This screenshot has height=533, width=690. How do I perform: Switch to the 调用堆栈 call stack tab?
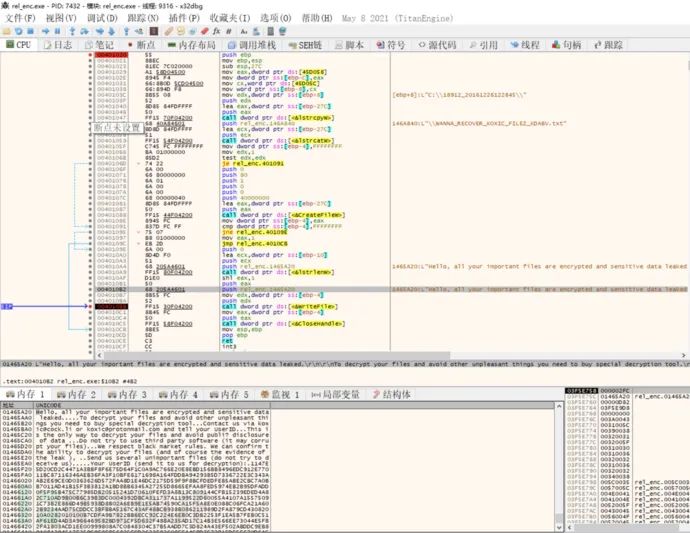click(x=252, y=45)
